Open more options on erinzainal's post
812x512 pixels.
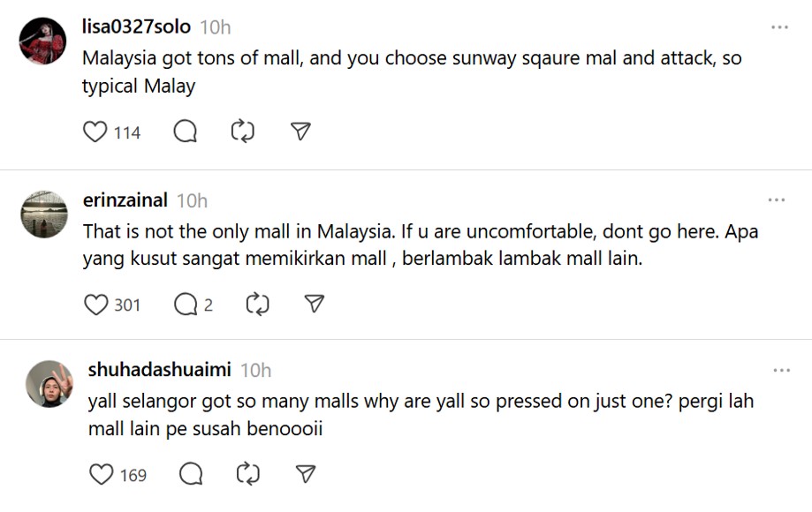pos(777,200)
